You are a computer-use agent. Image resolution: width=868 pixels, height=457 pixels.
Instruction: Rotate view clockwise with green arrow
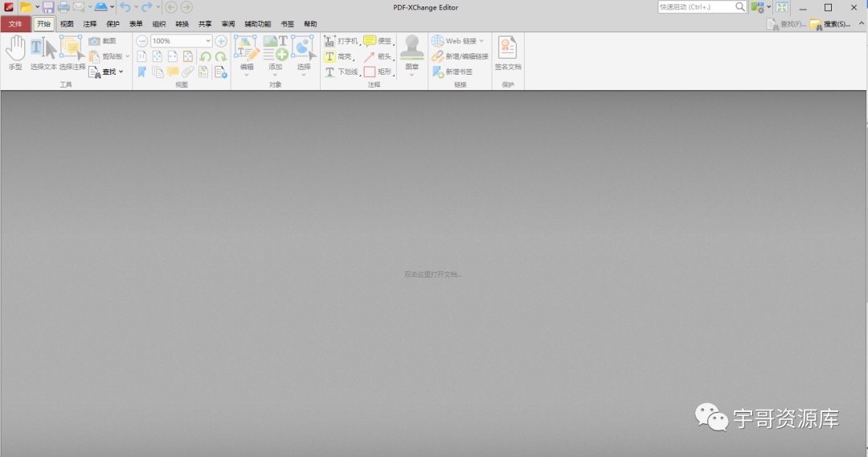(x=221, y=56)
